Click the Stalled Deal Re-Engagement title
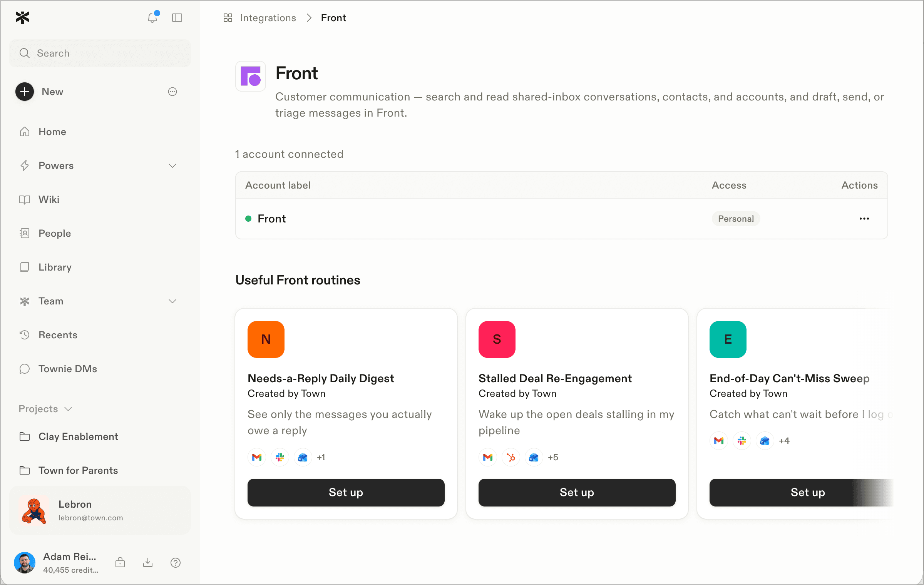 pos(555,378)
